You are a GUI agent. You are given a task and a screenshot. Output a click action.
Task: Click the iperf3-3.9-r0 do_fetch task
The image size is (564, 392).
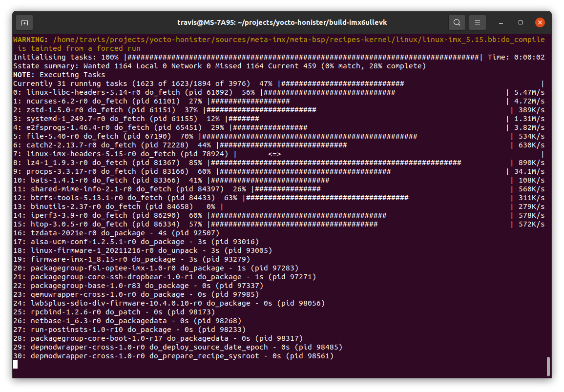coord(279,215)
